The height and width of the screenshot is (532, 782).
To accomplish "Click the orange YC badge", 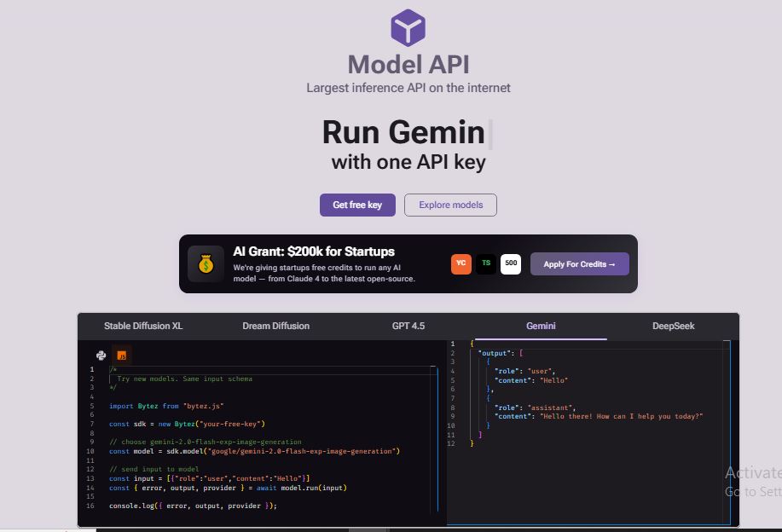I will pos(461,263).
